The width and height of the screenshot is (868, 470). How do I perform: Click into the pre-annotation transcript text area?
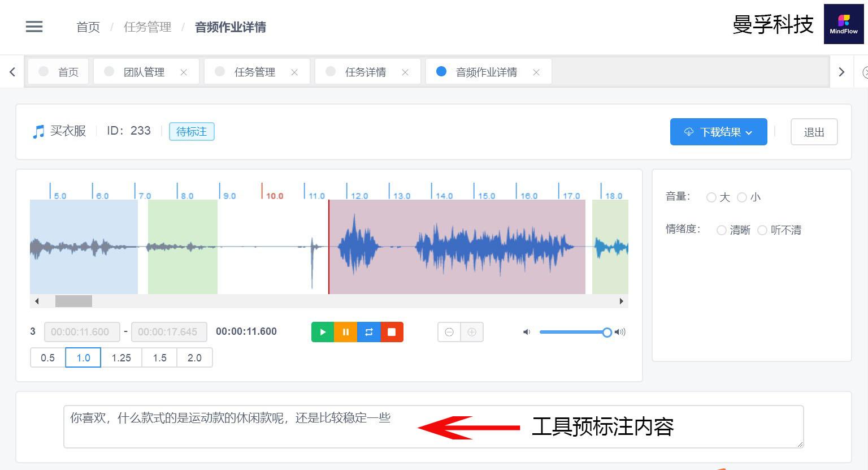point(433,427)
